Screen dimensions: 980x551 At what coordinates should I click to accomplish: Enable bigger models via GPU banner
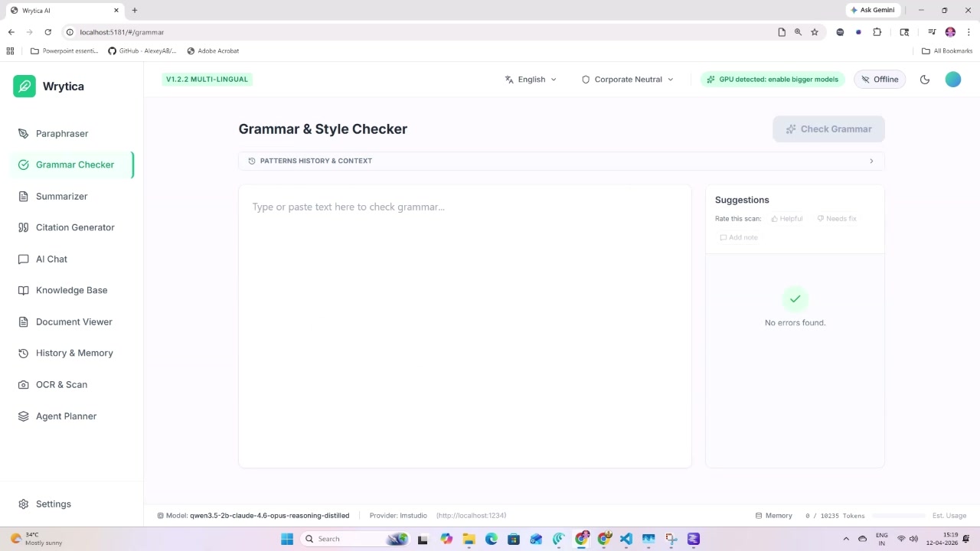[x=773, y=79]
